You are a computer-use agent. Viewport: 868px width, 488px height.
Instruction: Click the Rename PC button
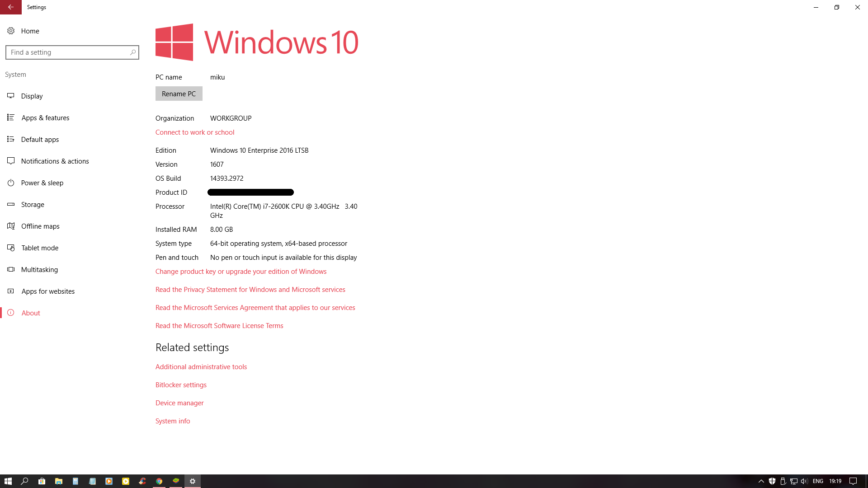click(179, 94)
